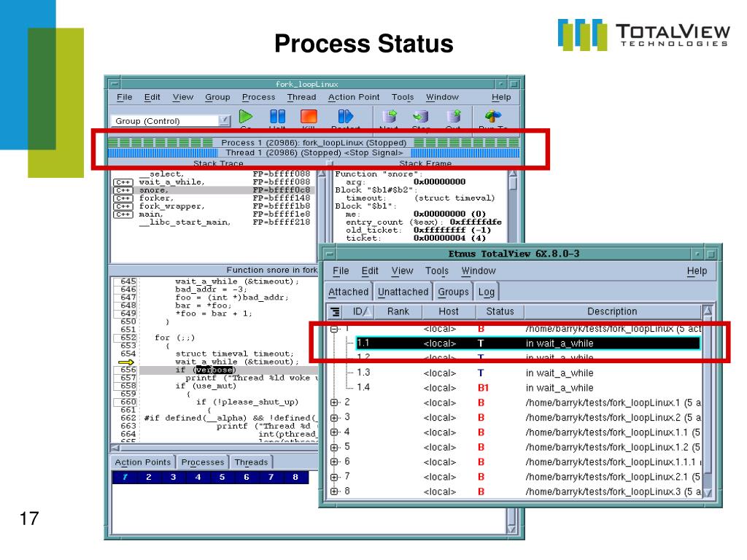Switch to the Action Points tab
The height and width of the screenshot is (560, 747).
[142, 462]
